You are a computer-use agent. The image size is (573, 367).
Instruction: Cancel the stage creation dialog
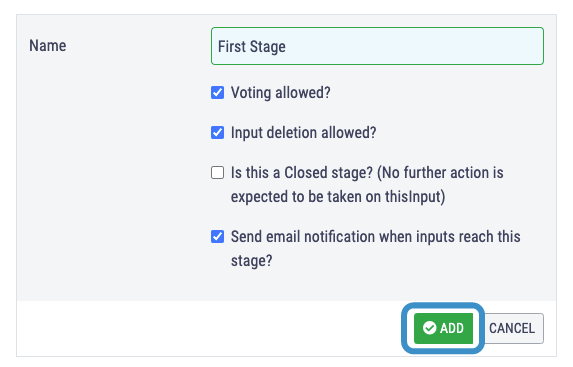(512, 328)
